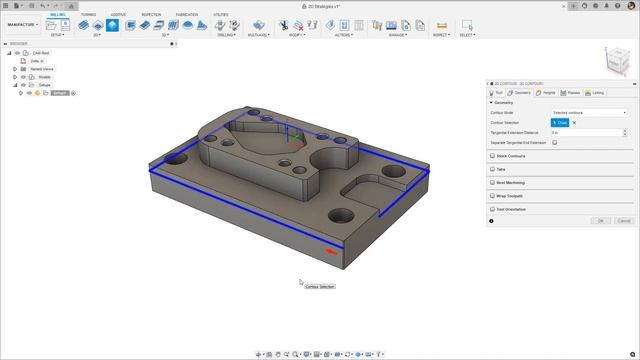Click the scissors icon in Modify
Image resolution: width=640 pixels, height=360 pixels.
[284, 25]
